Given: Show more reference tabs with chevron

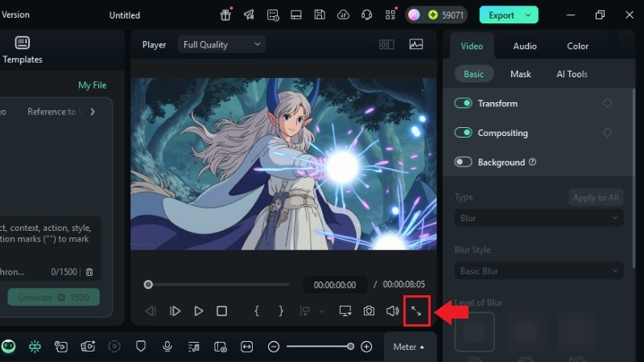Looking at the screenshot, I should [x=93, y=112].
